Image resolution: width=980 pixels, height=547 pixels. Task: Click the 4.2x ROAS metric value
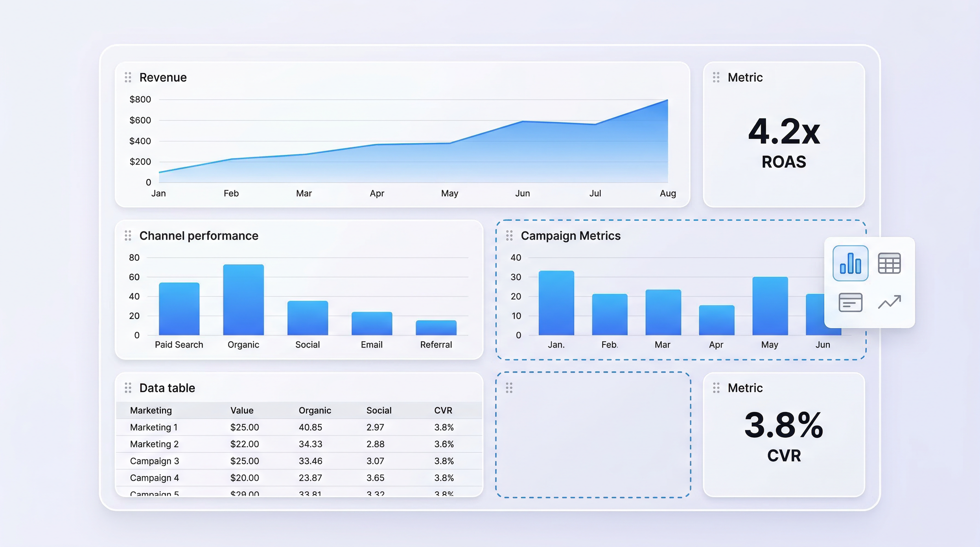[x=784, y=132]
